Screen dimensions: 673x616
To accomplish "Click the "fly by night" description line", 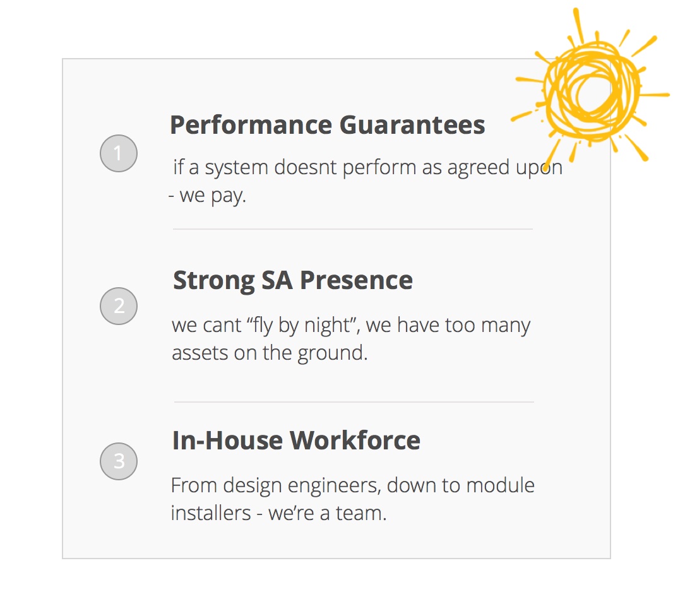I will point(351,326).
